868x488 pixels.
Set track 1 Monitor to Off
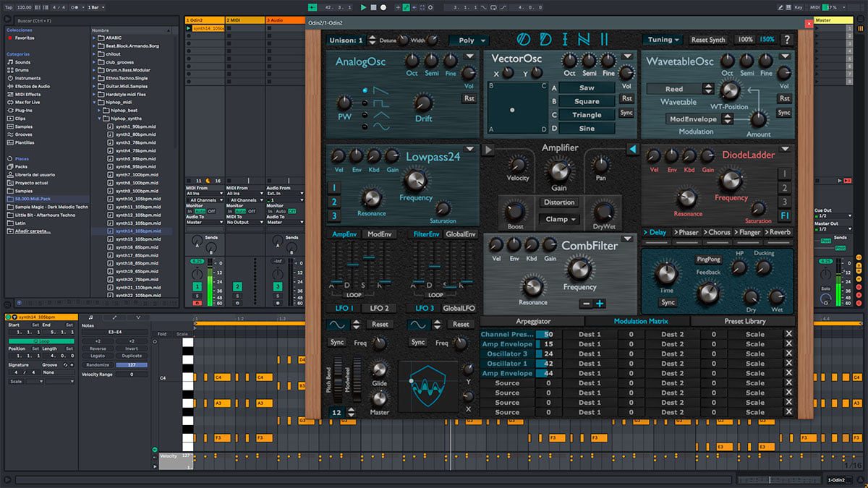pyautogui.click(x=211, y=211)
